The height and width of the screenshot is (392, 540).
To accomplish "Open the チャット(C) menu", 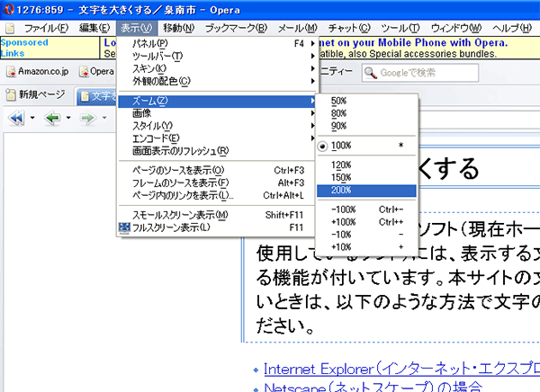I will [349, 28].
